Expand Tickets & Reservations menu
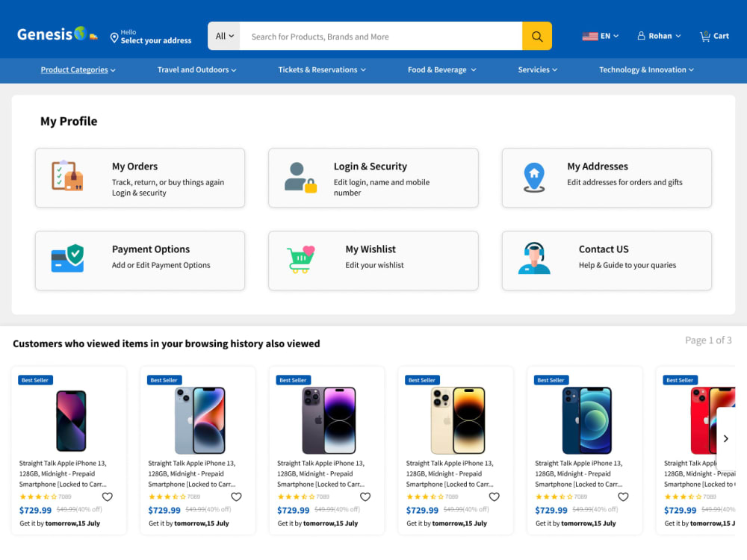Screen dimensions: 747x560 pyautogui.click(x=322, y=70)
